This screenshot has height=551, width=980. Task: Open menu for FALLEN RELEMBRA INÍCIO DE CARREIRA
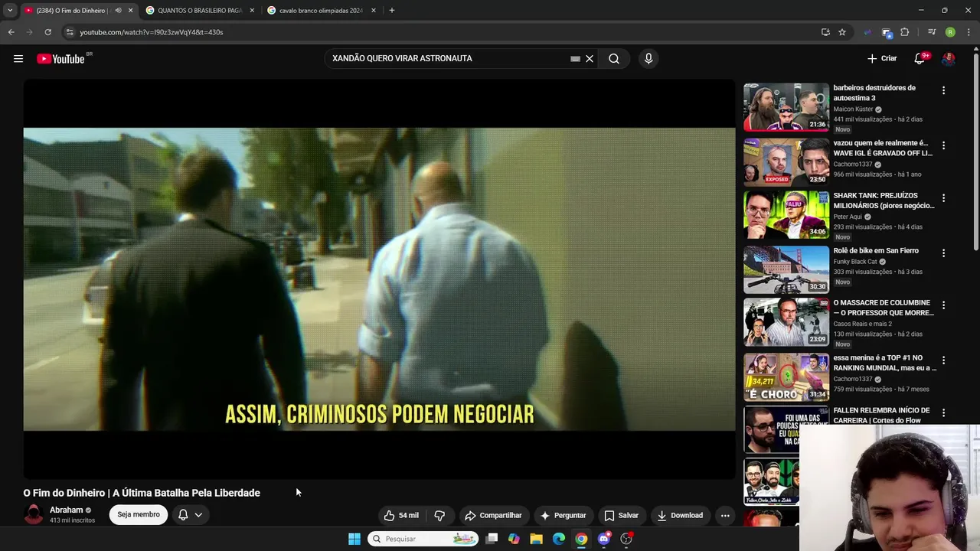point(943,413)
